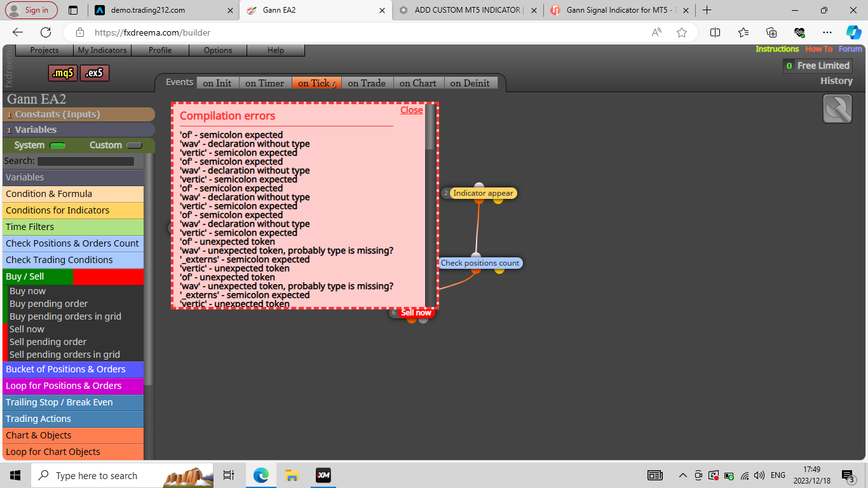Viewport: 868px width, 488px height.
Task: Go back in browser history
Action: (18, 32)
